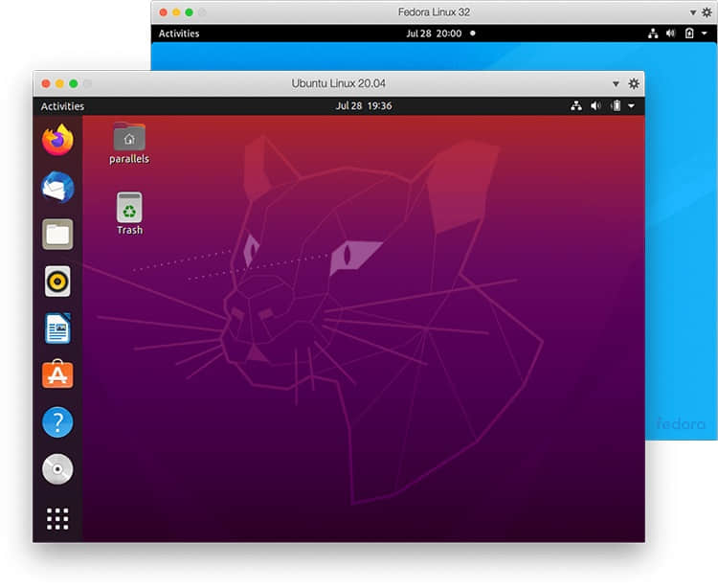Click the Ubuntu Linux 20.04 window title
Viewport: 718px width, 588px height.
[x=338, y=83]
